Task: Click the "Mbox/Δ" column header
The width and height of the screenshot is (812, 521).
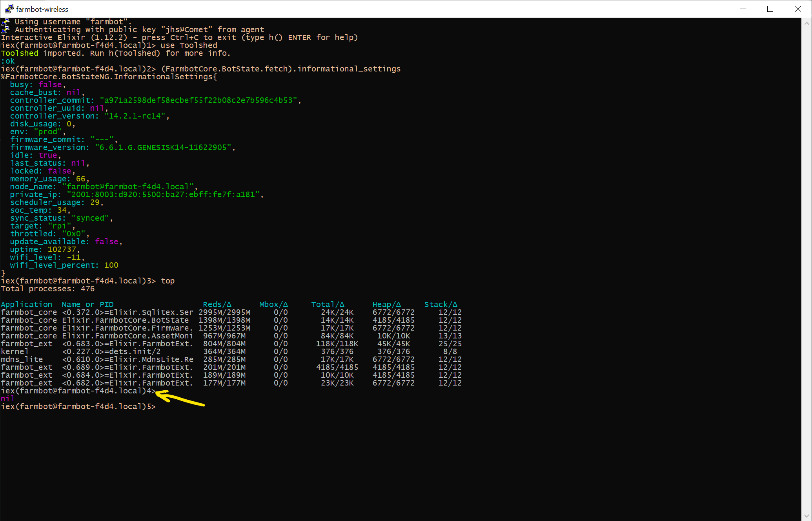Action: [273, 305]
